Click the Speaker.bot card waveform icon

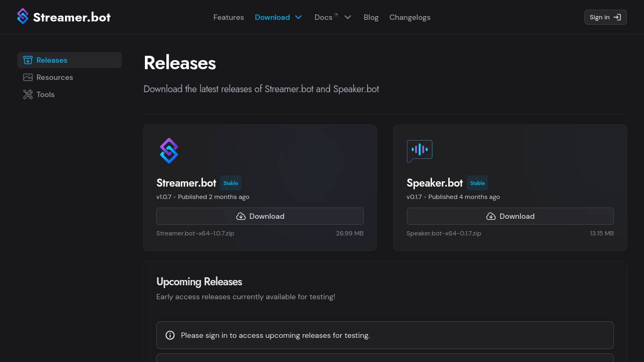pos(420,151)
